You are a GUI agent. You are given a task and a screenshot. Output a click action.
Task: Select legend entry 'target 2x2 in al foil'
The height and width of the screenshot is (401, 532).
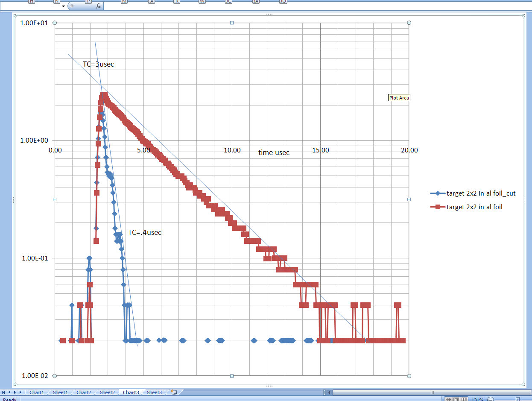click(467, 207)
